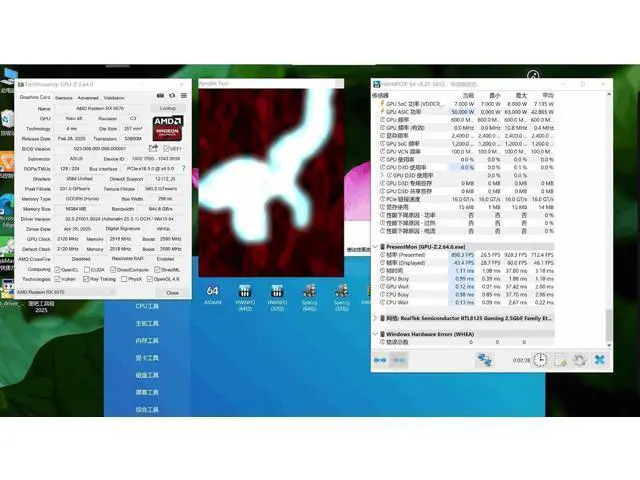Click HWiNFO clock reset icon
The height and width of the screenshot is (480, 640).
point(540,360)
